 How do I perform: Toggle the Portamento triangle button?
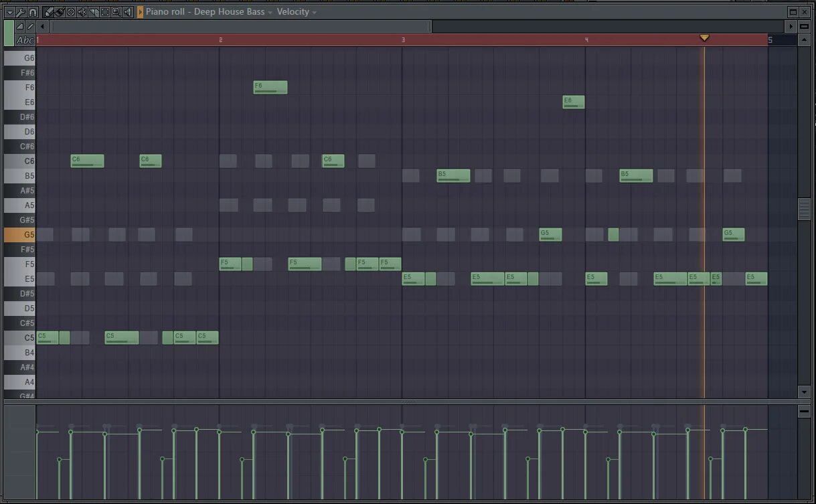20,26
